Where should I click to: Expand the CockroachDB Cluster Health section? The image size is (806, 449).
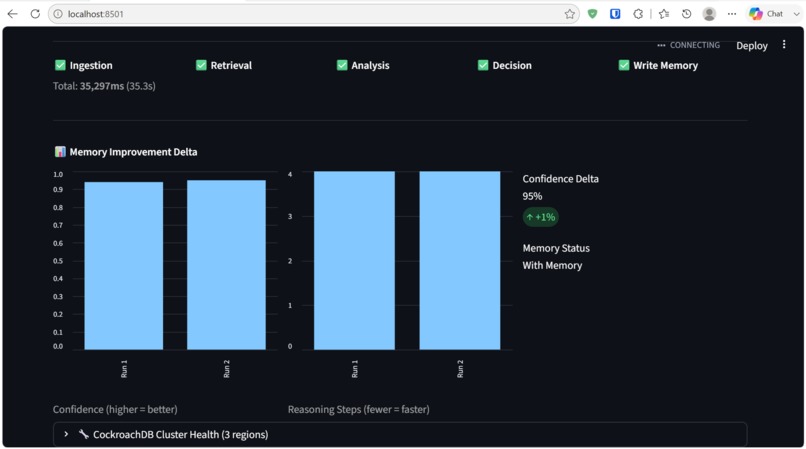pos(66,434)
